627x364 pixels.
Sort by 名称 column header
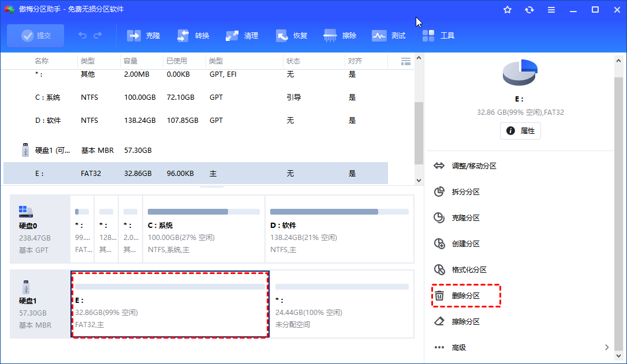click(x=42, y=61)
